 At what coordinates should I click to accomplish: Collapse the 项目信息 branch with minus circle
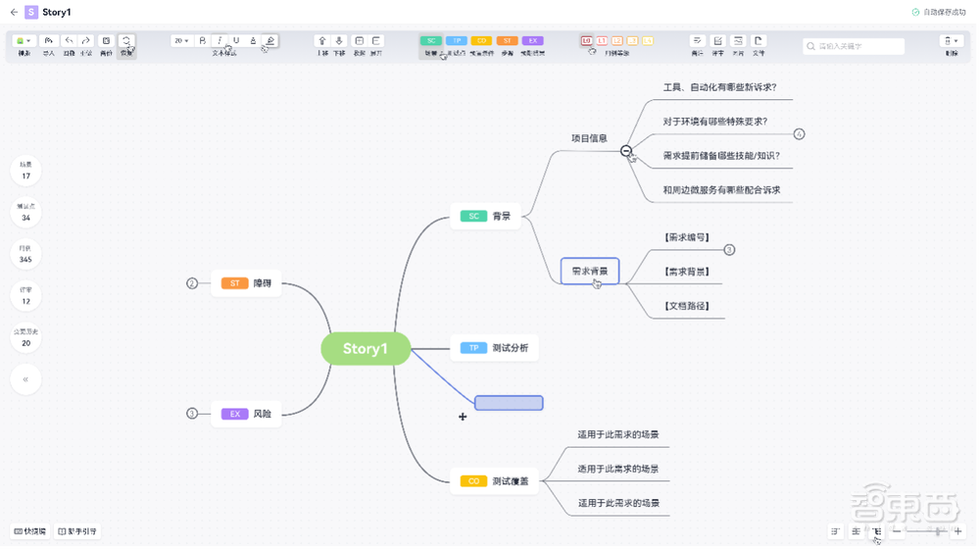pyautogui.click(x=626, y=150)
